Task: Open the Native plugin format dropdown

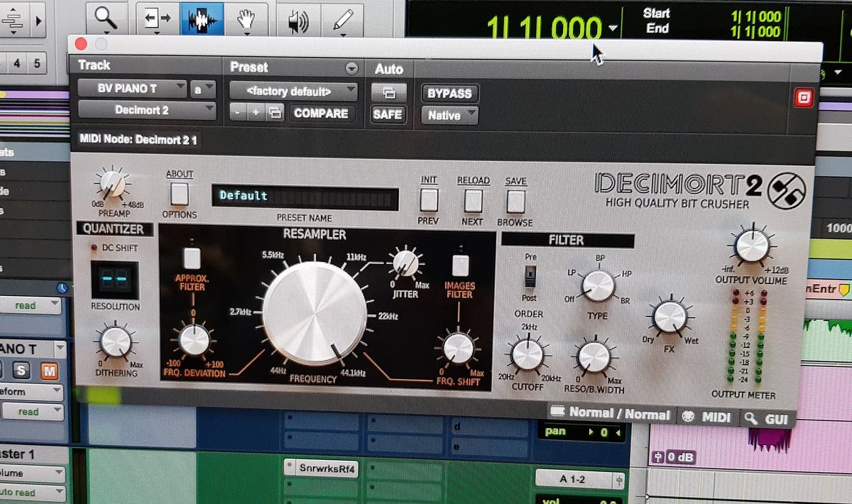Action: (450, 115)
